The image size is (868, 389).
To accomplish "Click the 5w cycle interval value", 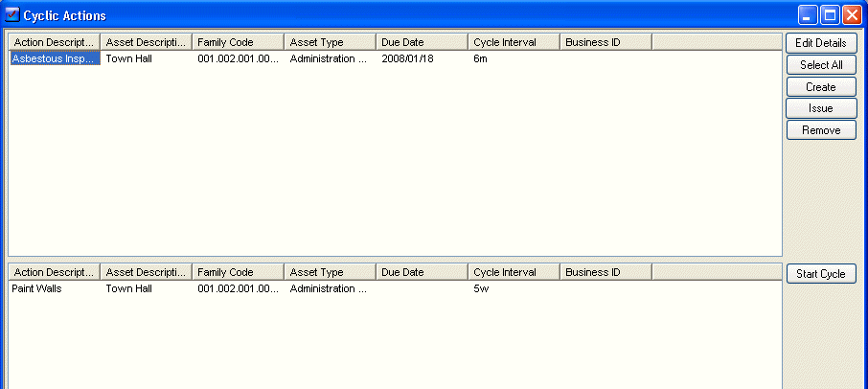I will coord(481,288).
